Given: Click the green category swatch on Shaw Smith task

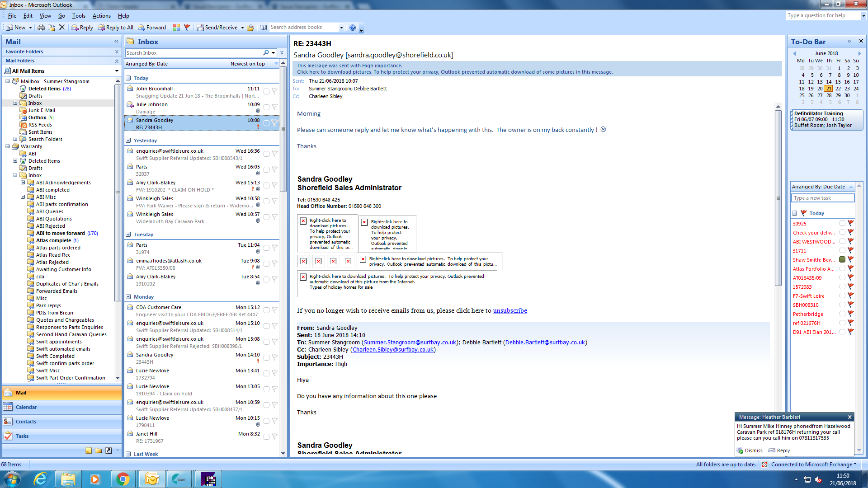Looking at the screenshot, I should pyautogui.click(x=842, y=259).
